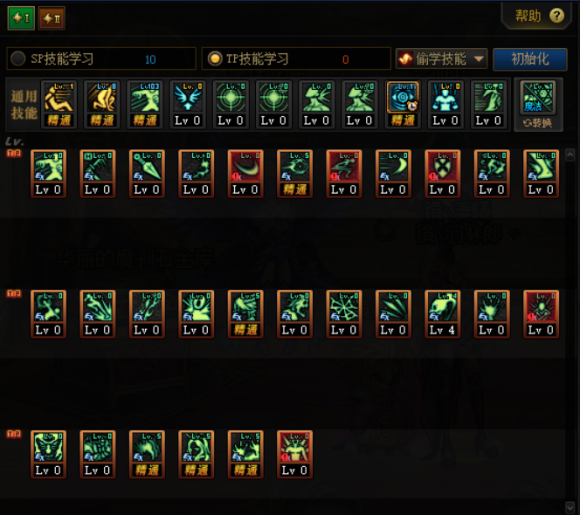
Task: Click the 初始化 reset button
Action: [x=530, y=59]
